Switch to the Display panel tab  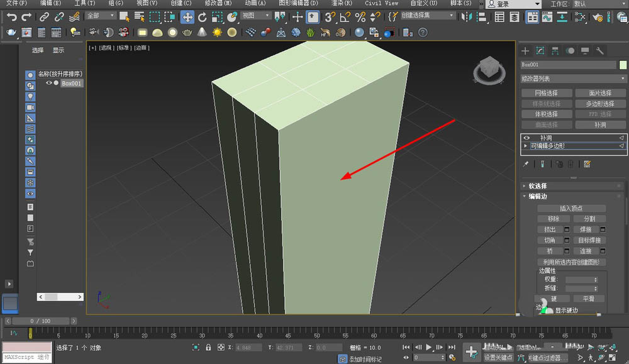coord(585,50)
